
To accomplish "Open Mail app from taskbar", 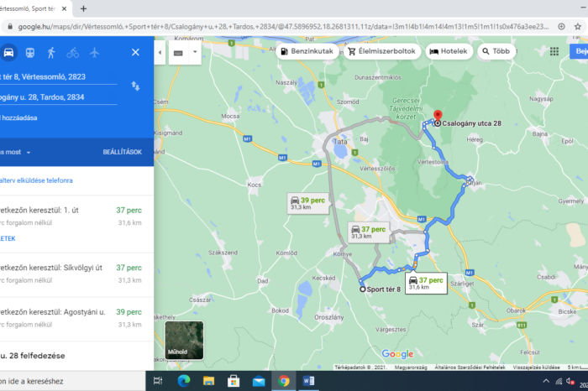I will coord(259,381).
